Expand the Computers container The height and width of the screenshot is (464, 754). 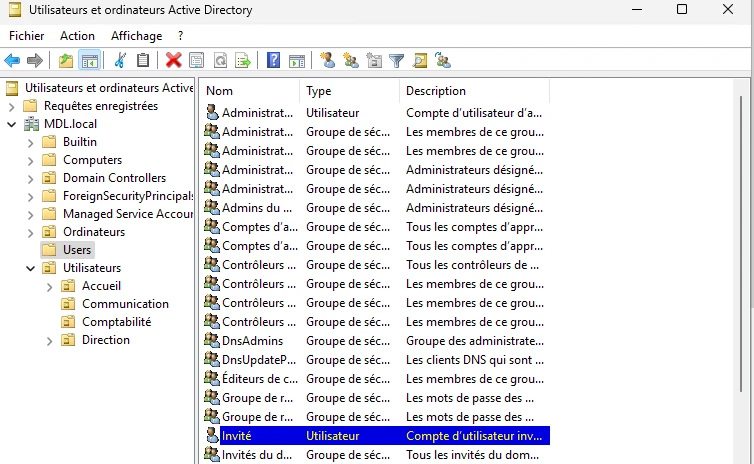(30, 161)
